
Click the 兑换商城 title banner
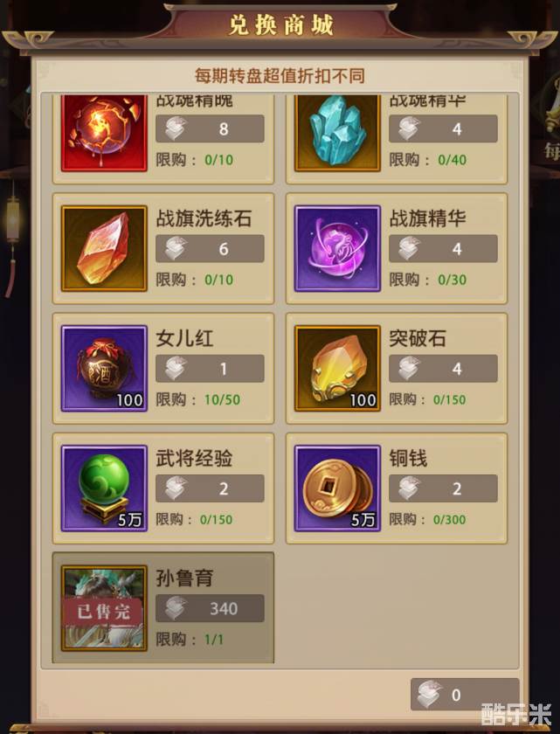pos(280,24)
